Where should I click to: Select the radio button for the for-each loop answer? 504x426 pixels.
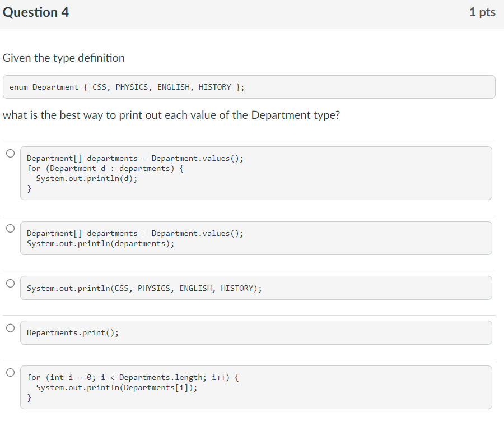(x=10, y=154)
